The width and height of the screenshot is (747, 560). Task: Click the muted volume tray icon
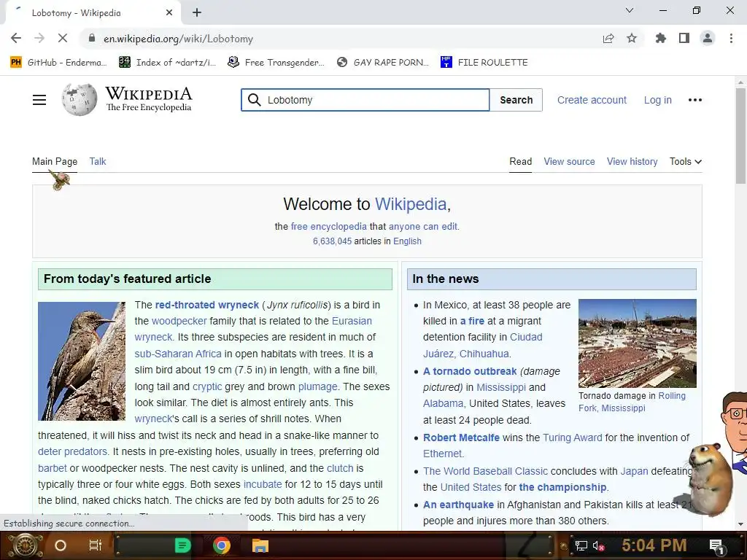pos(598,546)
